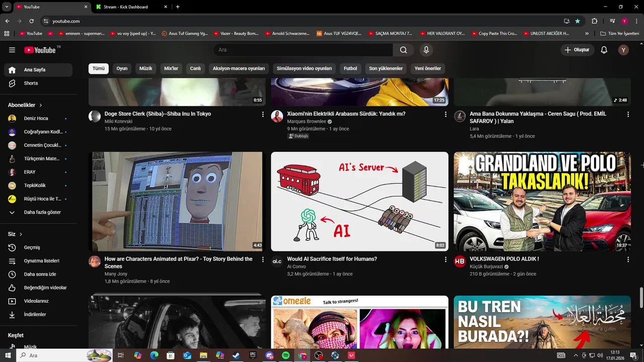Click the Windows Start button

click(x=8, y=355)
